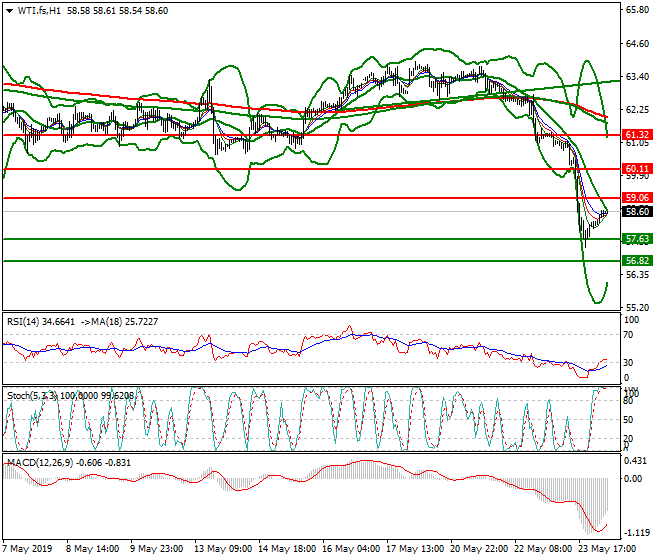
Task: Click the 64.60 price scale value
Action: (x=637, y=44)
